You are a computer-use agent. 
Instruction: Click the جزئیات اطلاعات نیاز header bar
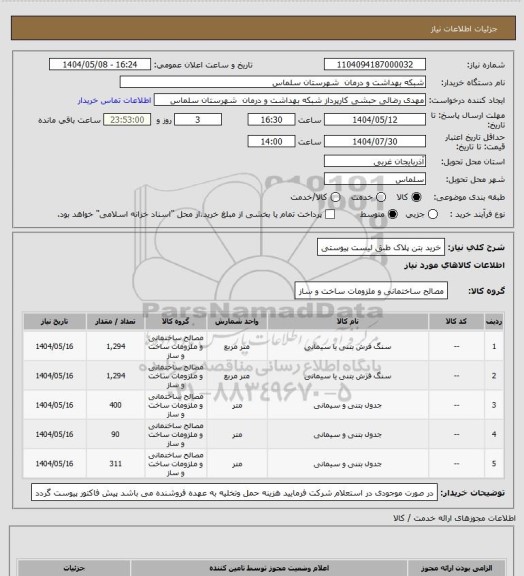pos(263,28)
